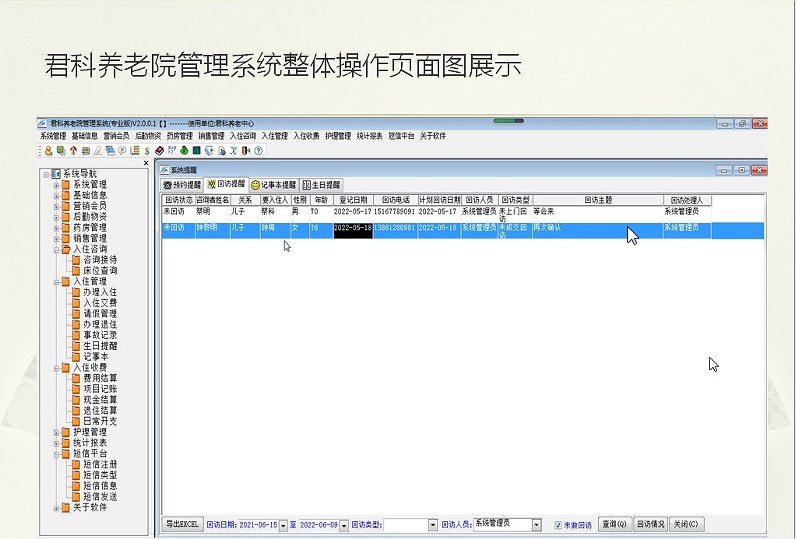The image size is (796, 539).
Task: Click the 回访情况 button
Action: [x=650, y=524]
